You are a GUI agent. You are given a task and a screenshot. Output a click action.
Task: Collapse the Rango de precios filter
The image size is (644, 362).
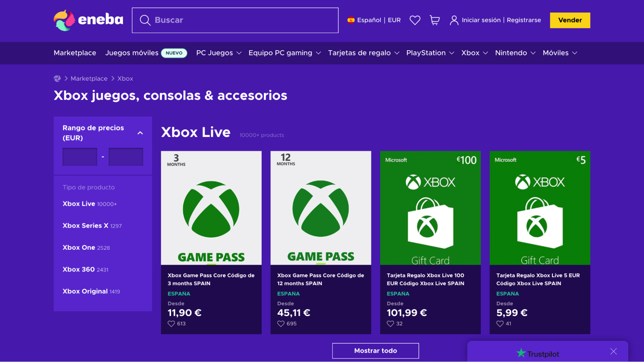tap(140, 133)
